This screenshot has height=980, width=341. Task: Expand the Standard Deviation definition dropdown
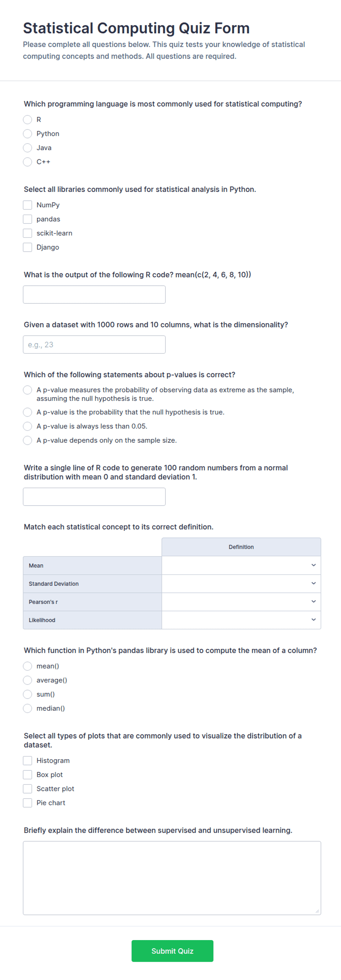click(x=241, y=584)
